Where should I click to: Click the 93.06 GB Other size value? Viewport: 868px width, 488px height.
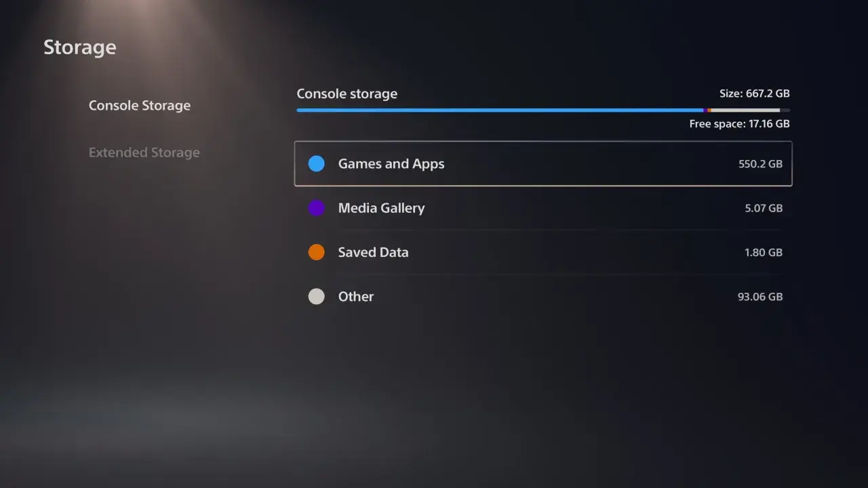tap(759, 296)
